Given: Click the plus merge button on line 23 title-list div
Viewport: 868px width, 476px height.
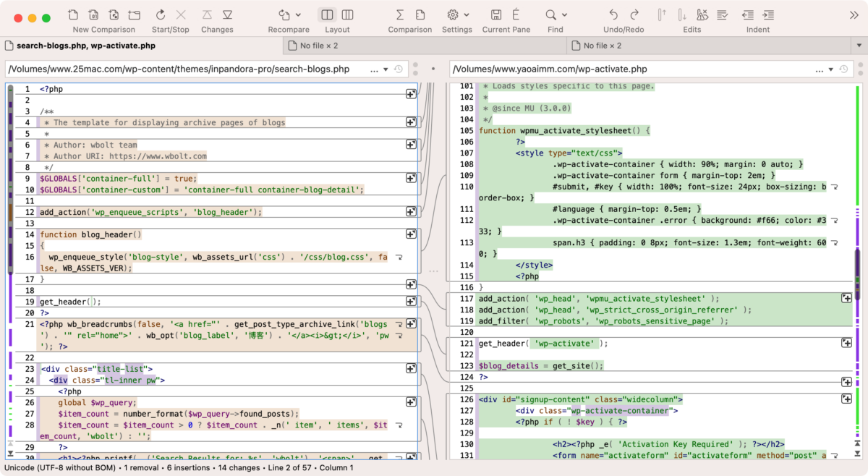Looking at the screenshot, I should point(410,368).
